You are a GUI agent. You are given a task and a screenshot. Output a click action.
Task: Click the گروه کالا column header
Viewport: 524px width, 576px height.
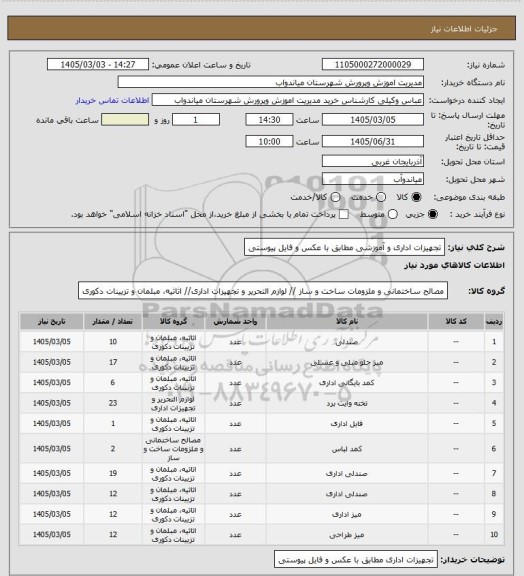coord(173,322)
